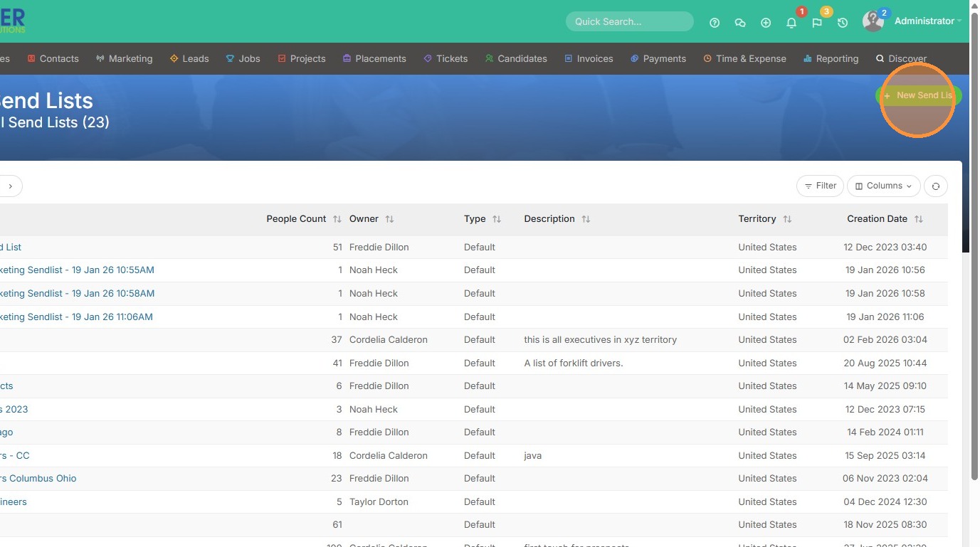Go to the next page arrow
The height and width of the screenshot is (547, 980).
(10, 186)
